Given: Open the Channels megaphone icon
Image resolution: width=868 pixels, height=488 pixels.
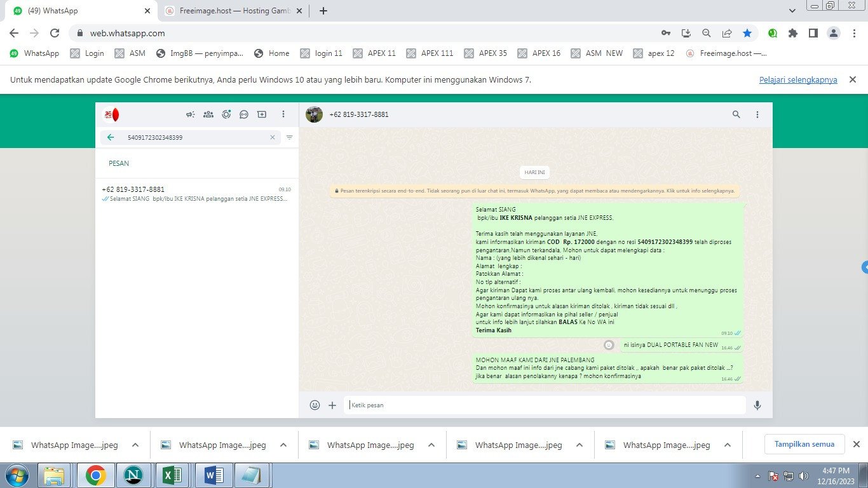Looking at the screenshot, I should click(190, 114).
